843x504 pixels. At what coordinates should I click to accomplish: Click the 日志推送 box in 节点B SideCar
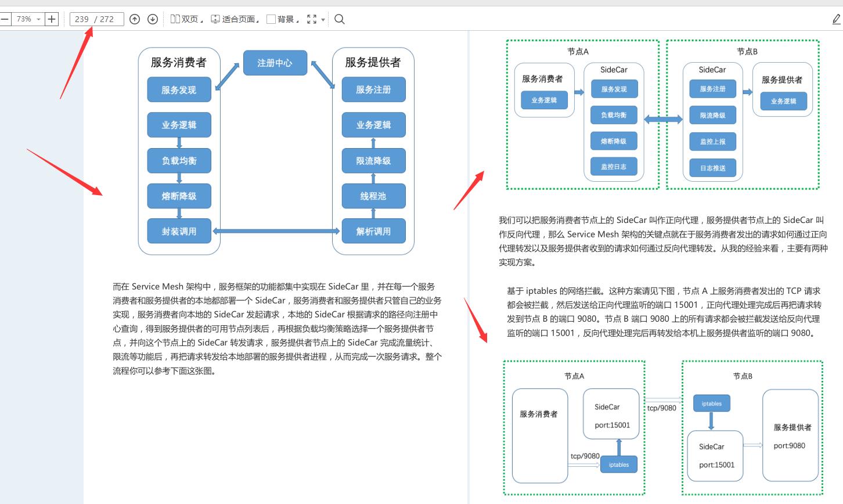point(712,168)
